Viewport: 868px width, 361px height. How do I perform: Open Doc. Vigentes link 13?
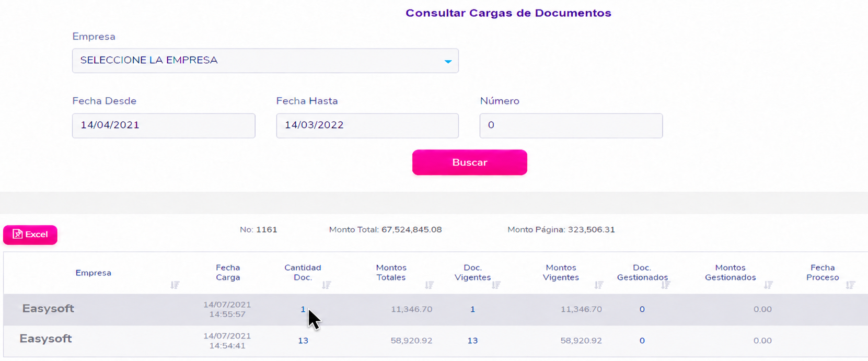click(472, 341)
